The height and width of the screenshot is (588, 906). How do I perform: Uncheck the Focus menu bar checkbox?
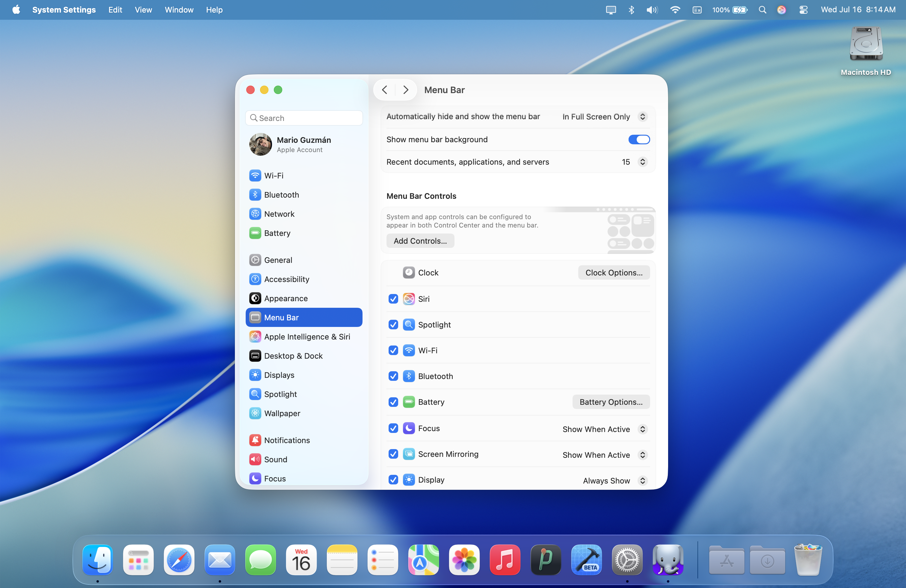[393, 428]
